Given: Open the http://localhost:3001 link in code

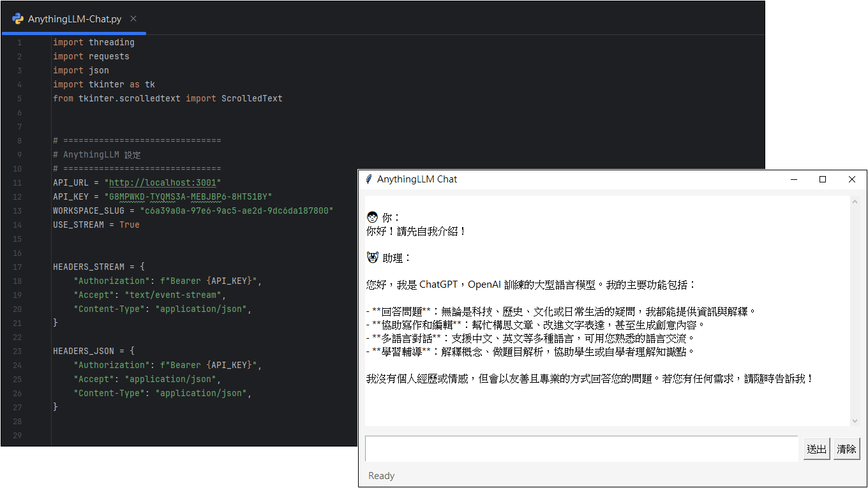Looking at the screenshot, I should click(x=163, y=182).
